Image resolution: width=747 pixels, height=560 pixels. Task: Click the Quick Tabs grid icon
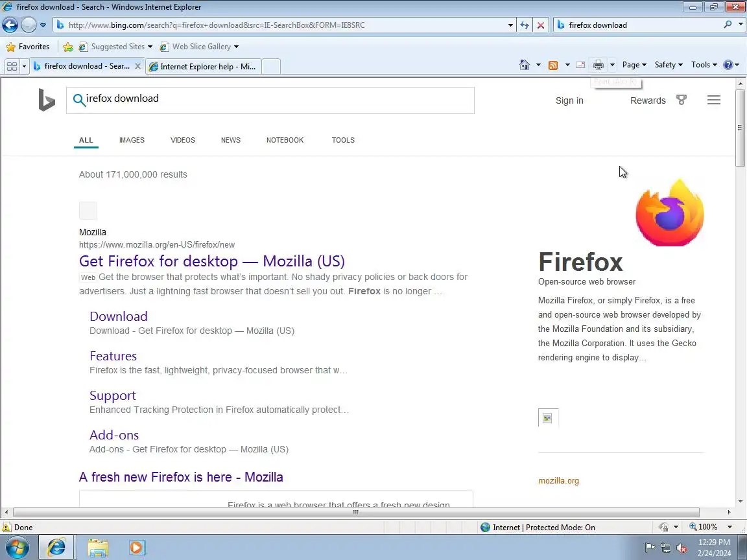[12, 66]
